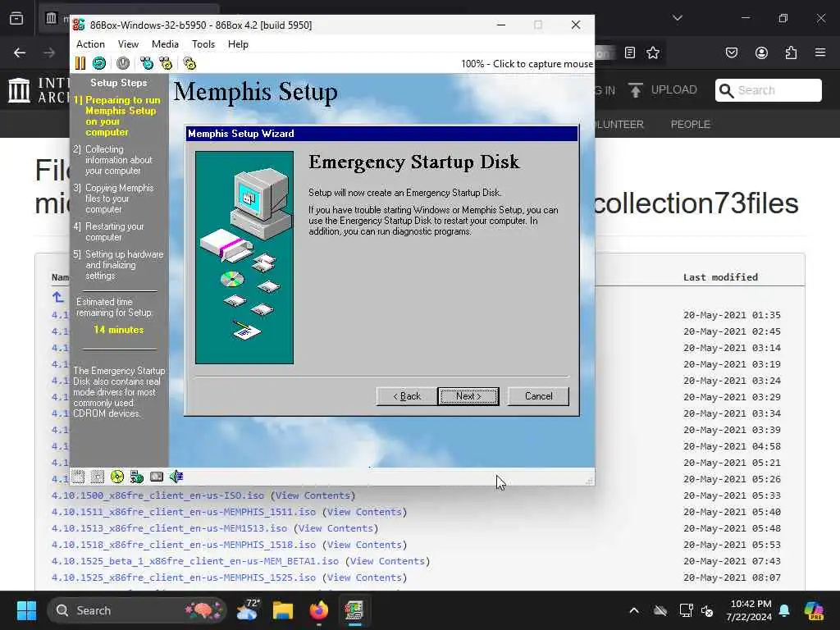The image size is (840, 630).
Task: Pause emulation with the 86Box pause icon
Action: pos(80,63)
